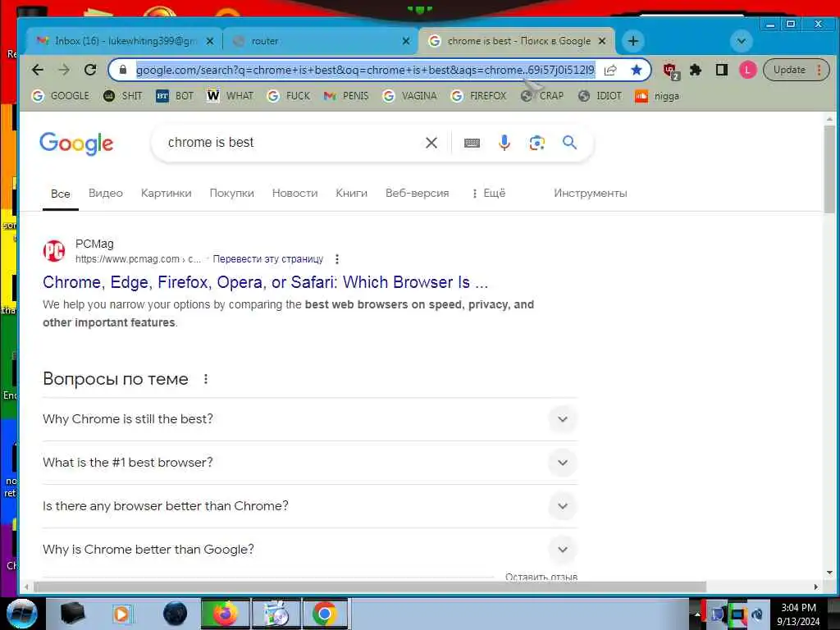
Task: Click the padlock site info icon
Action: point(123,70)
